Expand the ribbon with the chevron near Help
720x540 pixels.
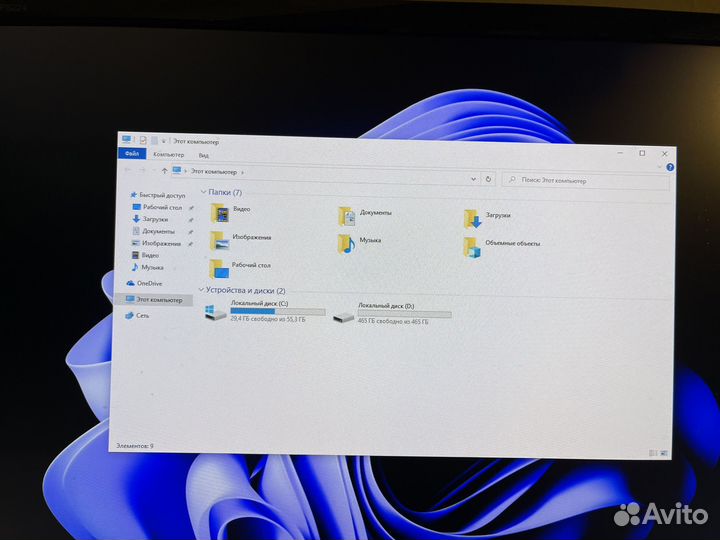point(659,167)
